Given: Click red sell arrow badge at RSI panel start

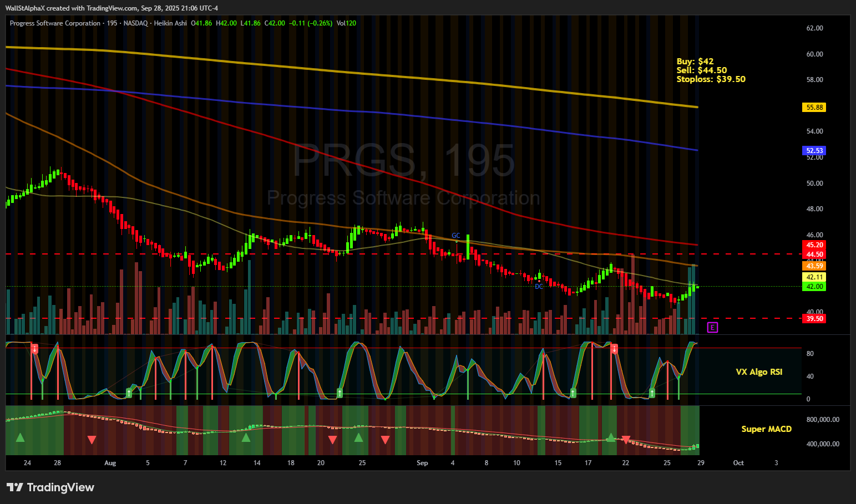Looking at the screenshot, I should (34, 349).
